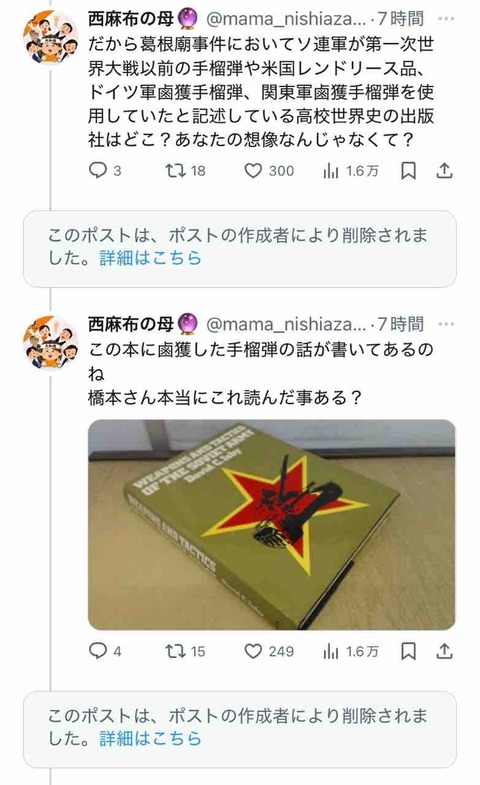Image resolution: width=480 pixels, height=785 pixels.
Task: Open more options menu on first post
Action: coord(445,19)
